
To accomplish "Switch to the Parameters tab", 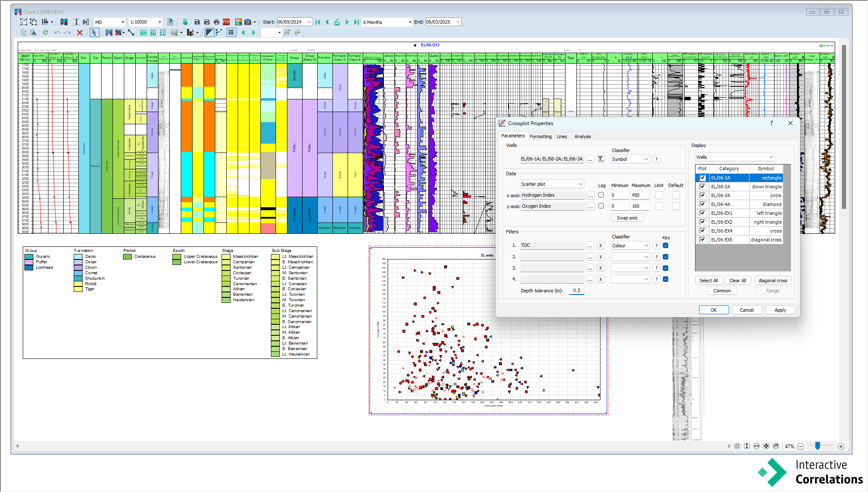I will 513,136.
